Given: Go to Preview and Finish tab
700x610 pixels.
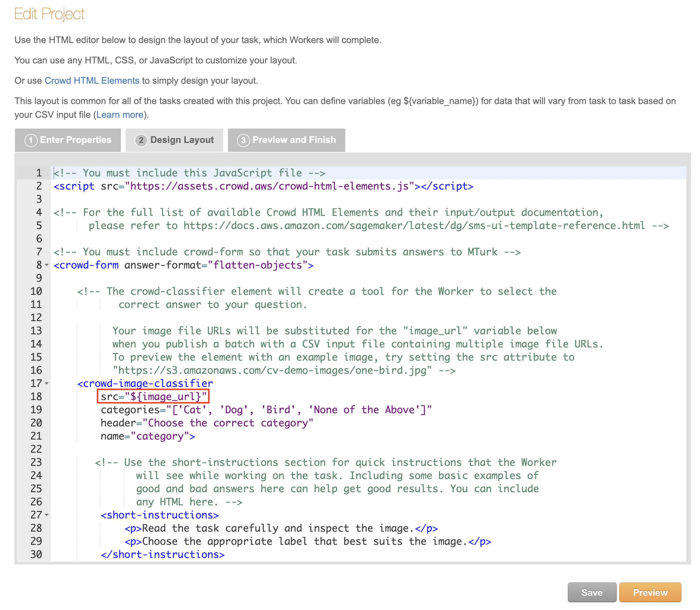Looking at the screenshot, I should (286, 140).
